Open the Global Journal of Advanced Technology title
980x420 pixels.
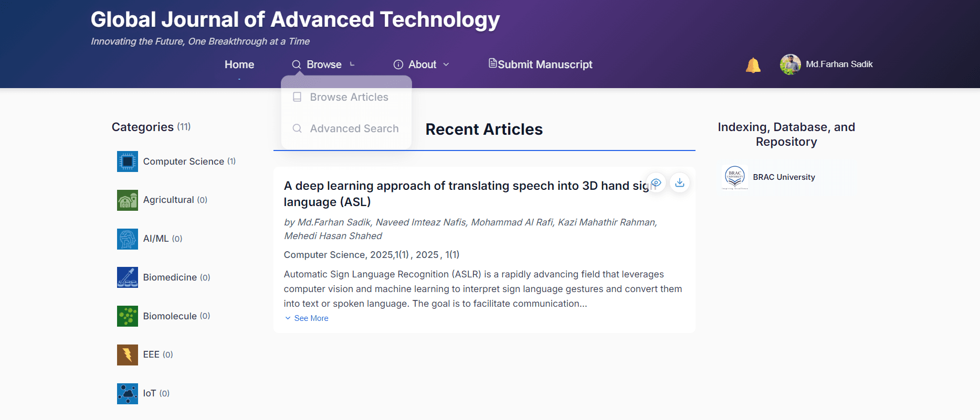[295, 19]
